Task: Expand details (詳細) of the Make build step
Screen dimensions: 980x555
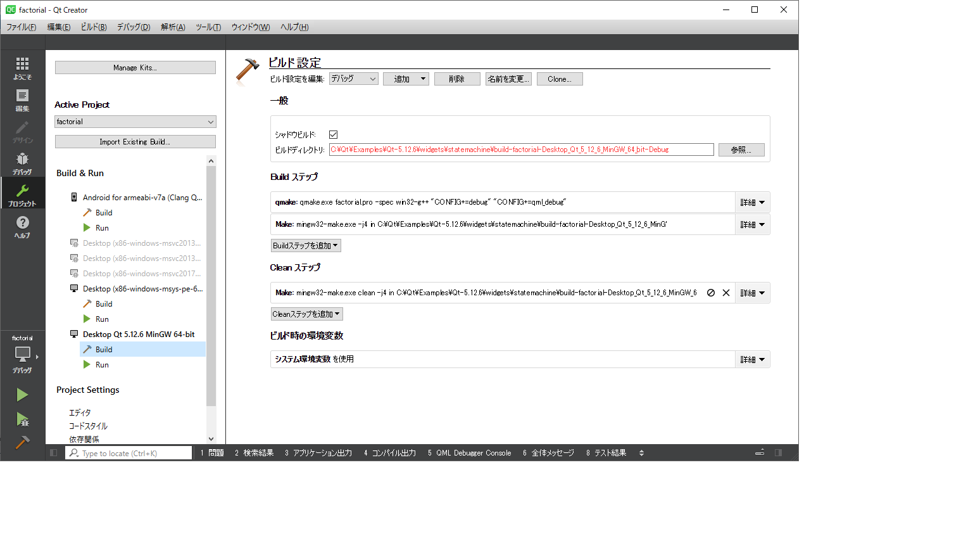Action: point(753,225)
